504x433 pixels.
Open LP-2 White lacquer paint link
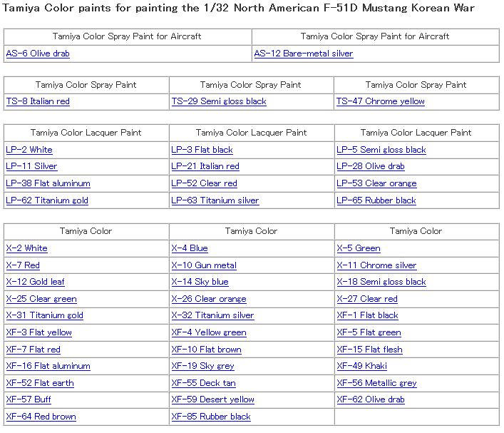pos(29,150)
